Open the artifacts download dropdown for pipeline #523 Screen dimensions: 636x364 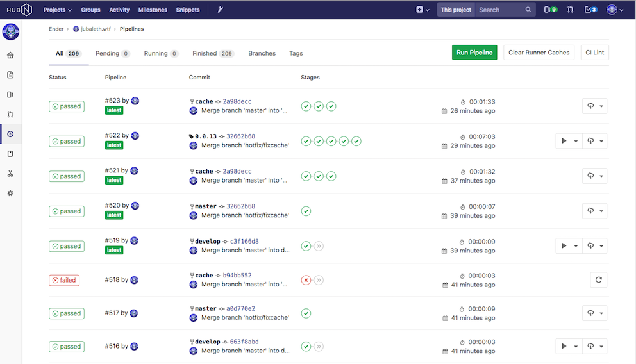[x=594, y=106]
